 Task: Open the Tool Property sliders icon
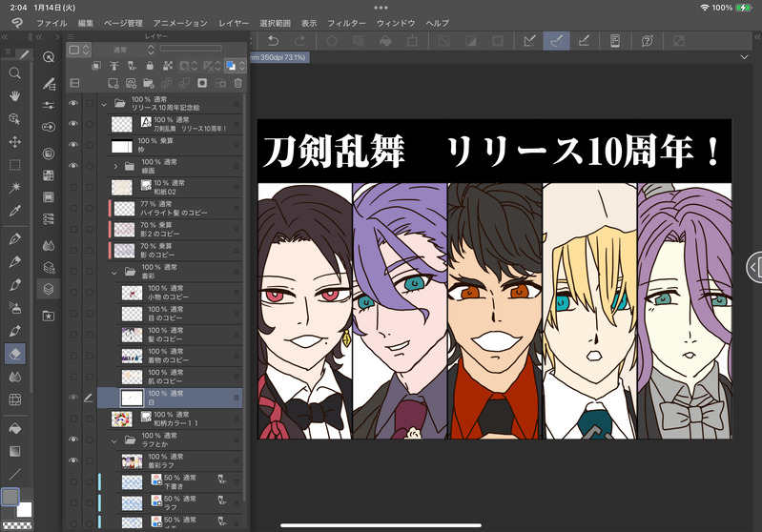[48, 105]
